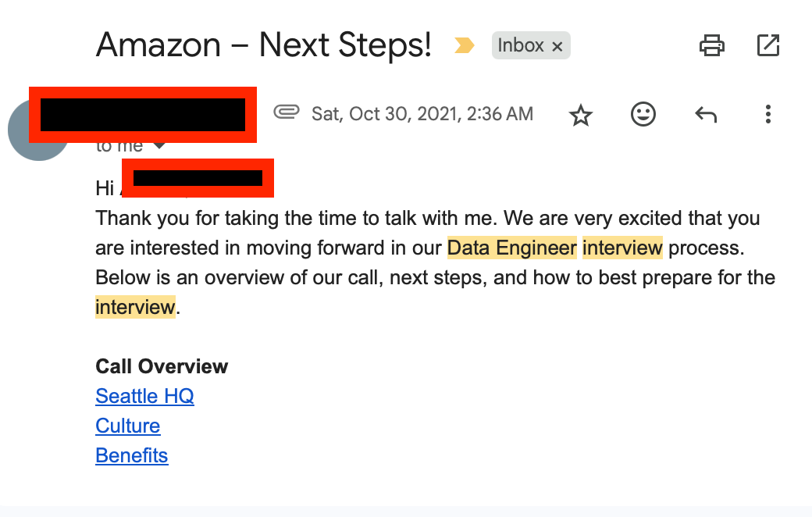This screenshot has width=812, height=517.
Task: Click the "Amazon – Next Steps!" subject line
Action: (x=263, y=45)
